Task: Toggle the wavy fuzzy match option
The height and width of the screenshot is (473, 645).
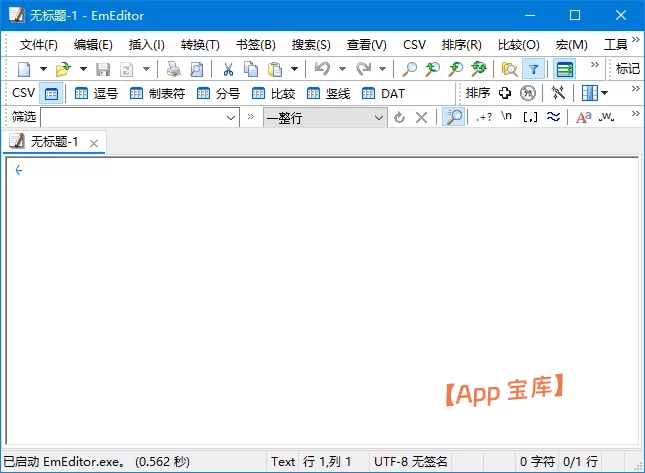Action: (553, 117)
